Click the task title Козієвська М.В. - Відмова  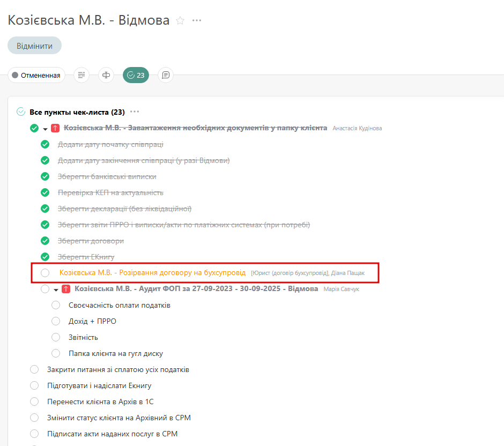point(88,20)
